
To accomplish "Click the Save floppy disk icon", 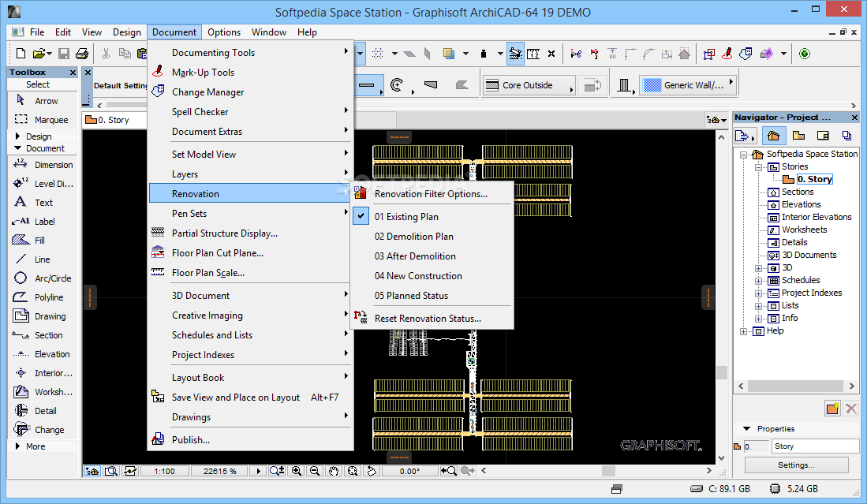I will pos(64,54).
